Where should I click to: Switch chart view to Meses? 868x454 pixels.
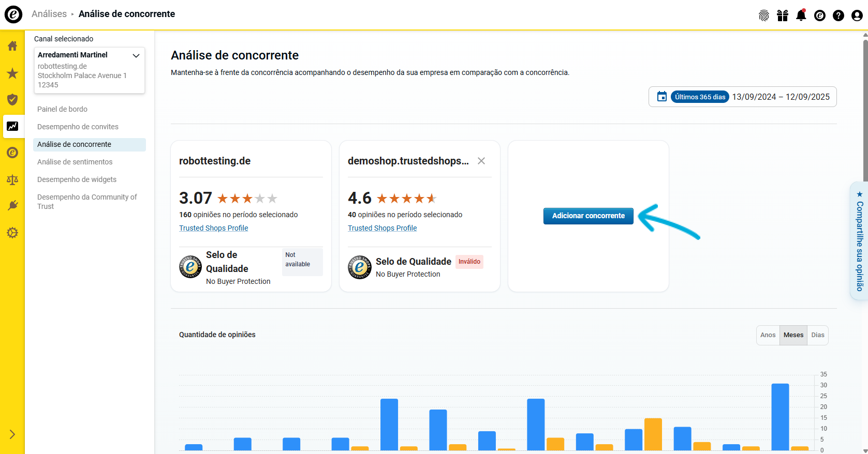point(793,335)
